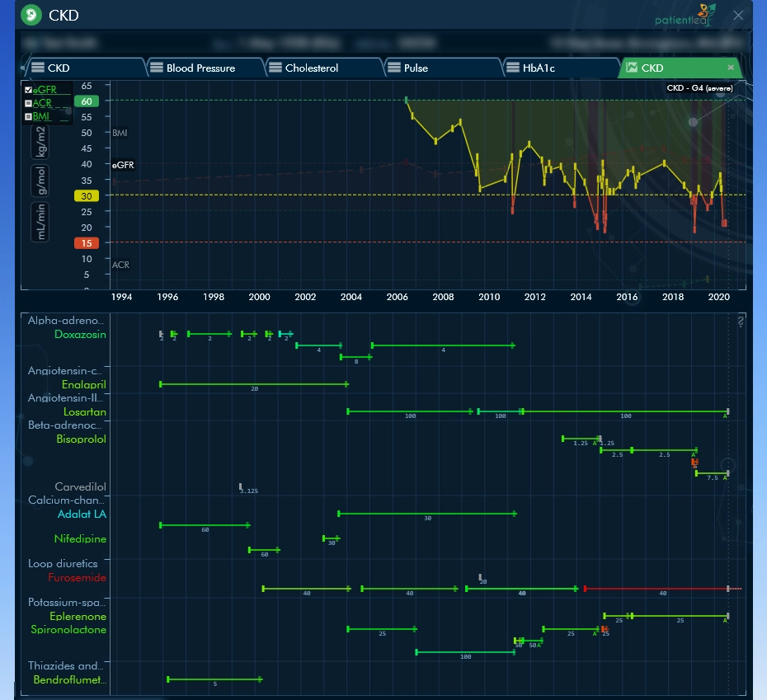The height and width of the screenshot is (700, 767).
Task: Select the mL/min unit button on the axis
Action: pyautogui.click(x=41, y=221)
